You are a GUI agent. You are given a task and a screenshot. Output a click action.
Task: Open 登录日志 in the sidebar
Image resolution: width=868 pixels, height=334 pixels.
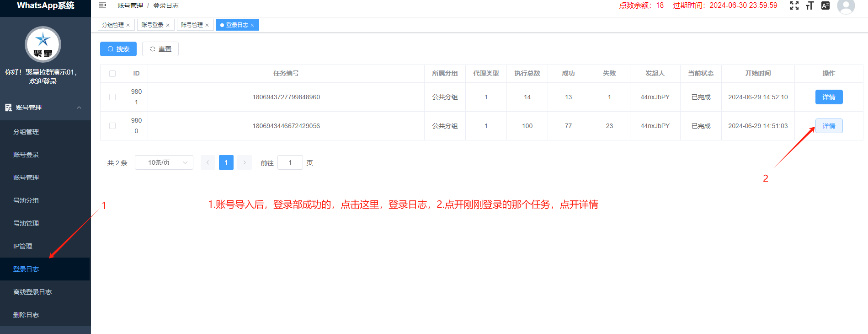(x=45, y=269)
